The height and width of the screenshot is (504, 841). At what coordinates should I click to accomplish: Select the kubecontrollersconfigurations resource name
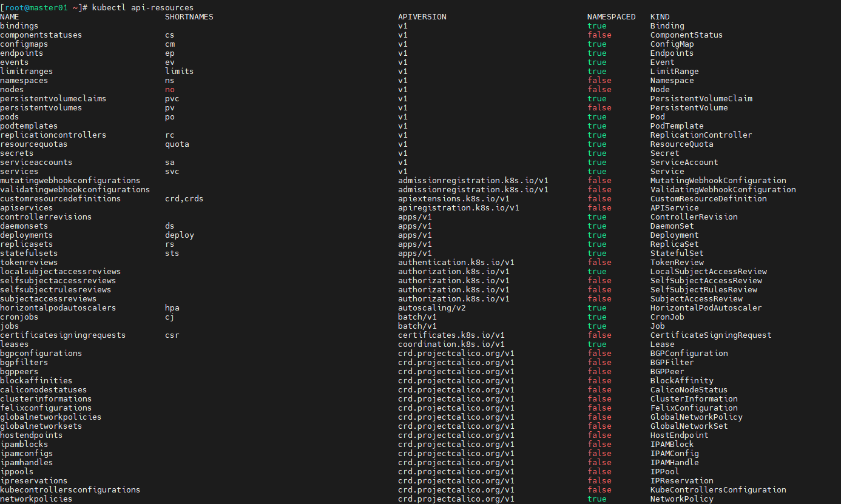click(70, 490)
